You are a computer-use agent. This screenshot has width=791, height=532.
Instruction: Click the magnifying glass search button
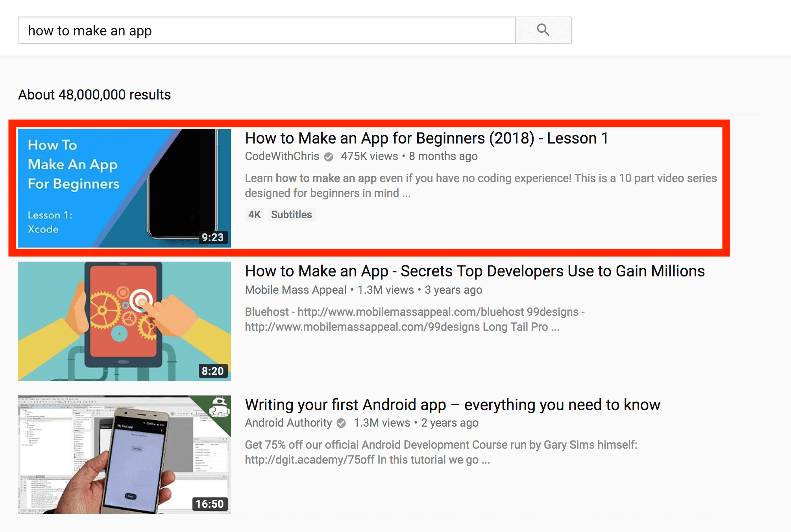(543, 30)
